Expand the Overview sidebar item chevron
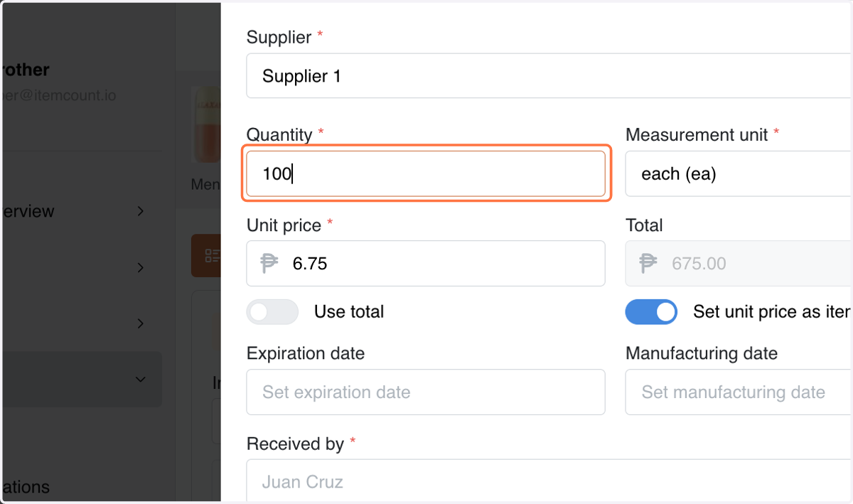Screen dimensions: 853x504 click(x=141, y=211)
